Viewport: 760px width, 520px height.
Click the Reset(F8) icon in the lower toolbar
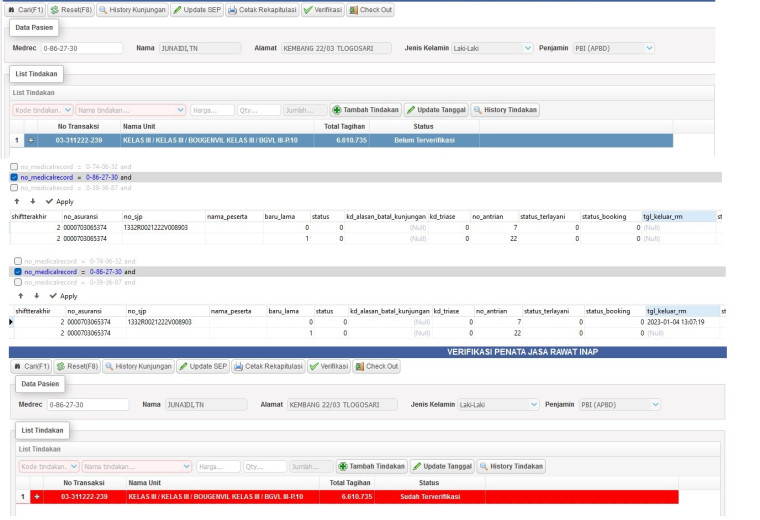pyautogui.click(x=61, y=366)
